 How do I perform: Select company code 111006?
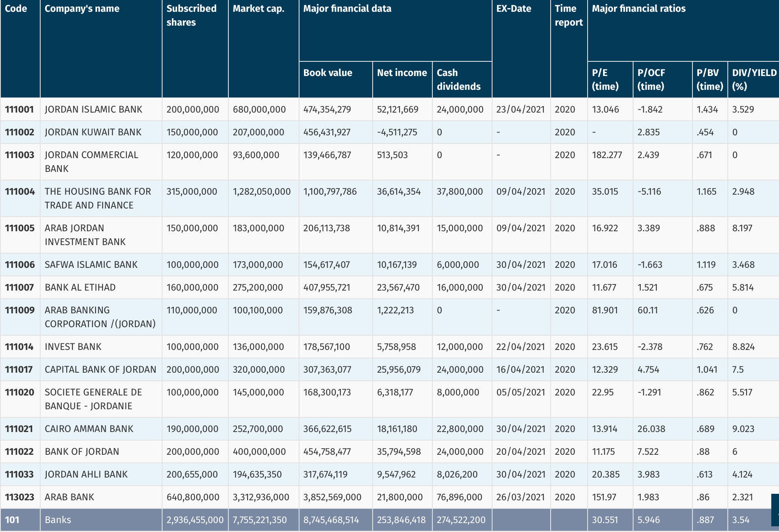[x=20, y=265]
